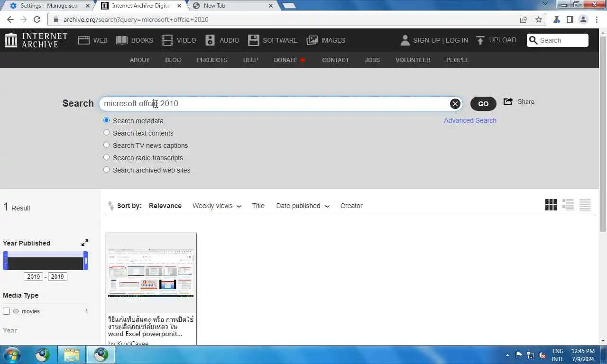The width and height of the screenshot is (607, 364).
Task: Open the Help menu item
Action: 250,60
